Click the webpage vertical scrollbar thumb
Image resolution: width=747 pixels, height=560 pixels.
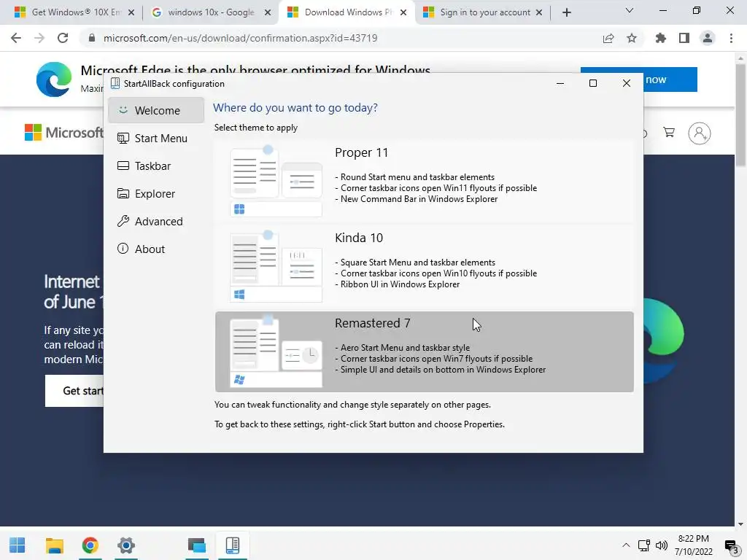740,114
